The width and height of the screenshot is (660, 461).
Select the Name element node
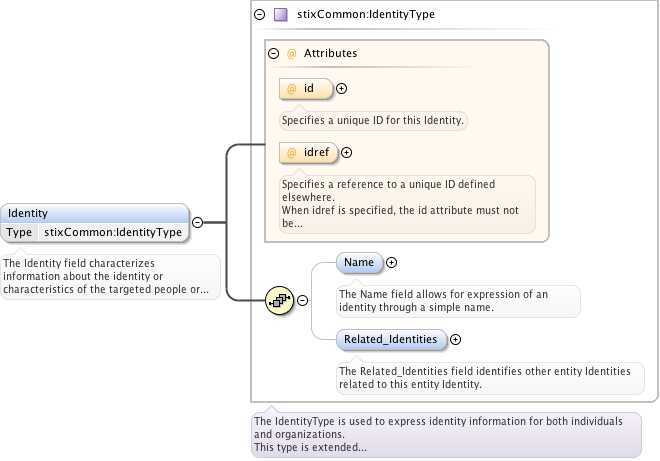click(x=359, y=263)
